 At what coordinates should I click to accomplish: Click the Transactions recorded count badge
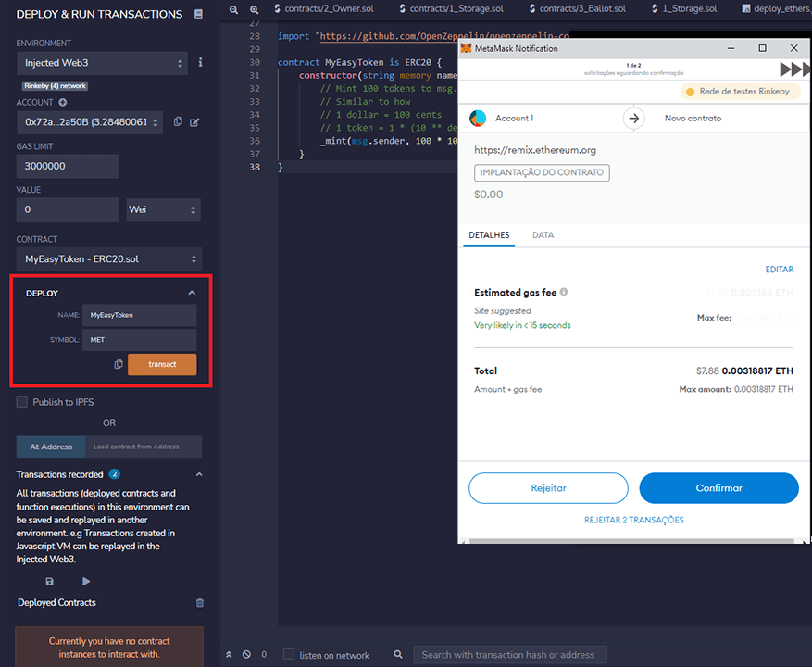115,474
